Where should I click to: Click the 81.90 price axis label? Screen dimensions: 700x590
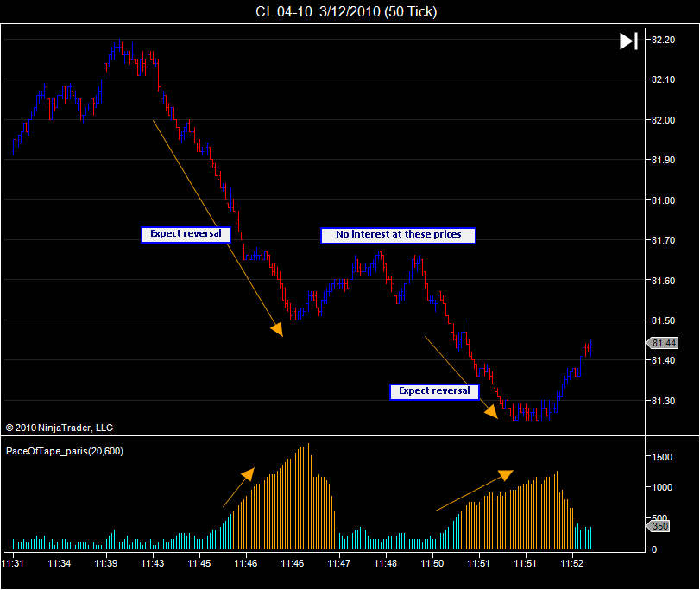coord(663,160)
